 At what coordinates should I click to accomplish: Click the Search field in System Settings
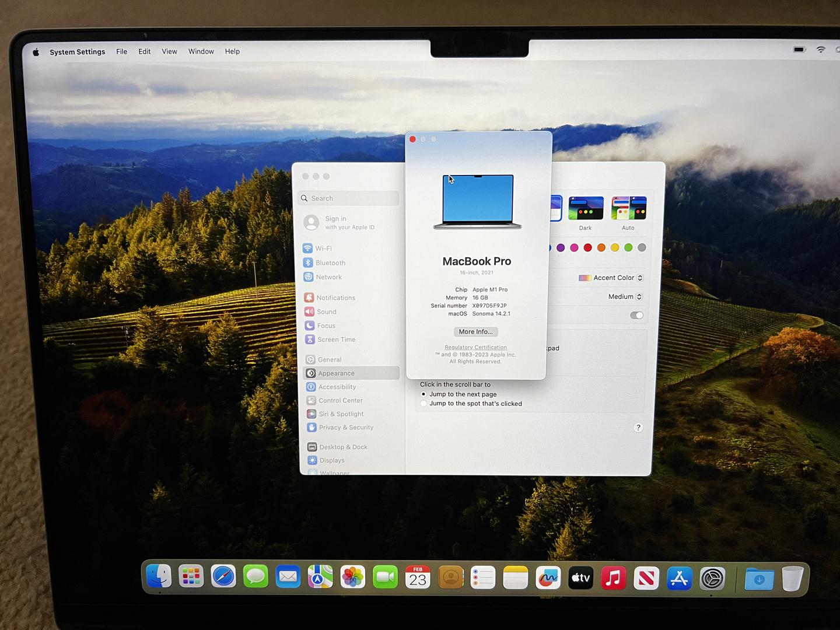(350, 198)
